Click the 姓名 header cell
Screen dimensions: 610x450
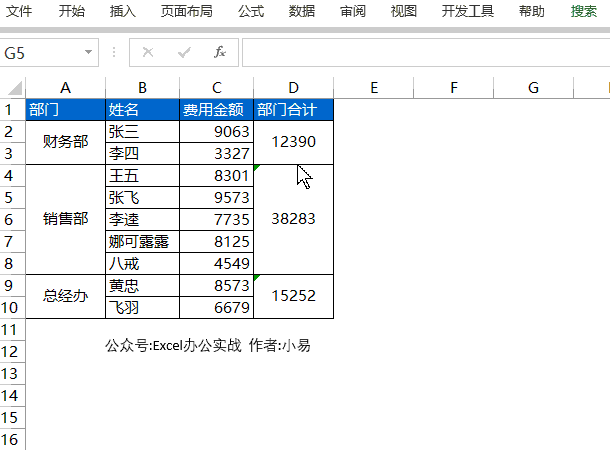pyautogui.click(x=142, y=110)
